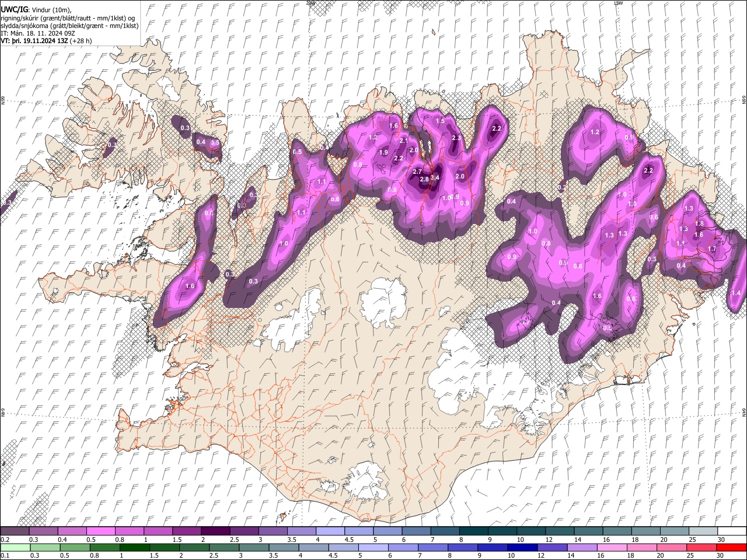
Task: Select the palest green 0.1 swatch in lower legend
Action: [x=15, y=547]
